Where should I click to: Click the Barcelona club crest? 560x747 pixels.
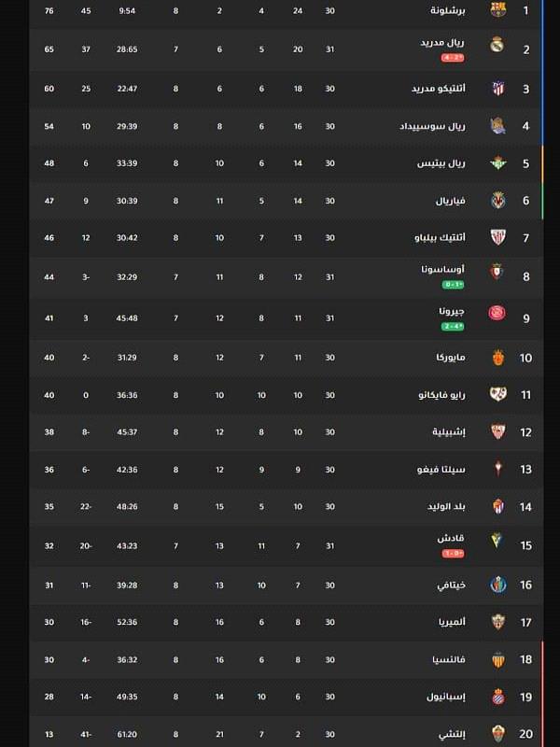[x=498, y=9]
